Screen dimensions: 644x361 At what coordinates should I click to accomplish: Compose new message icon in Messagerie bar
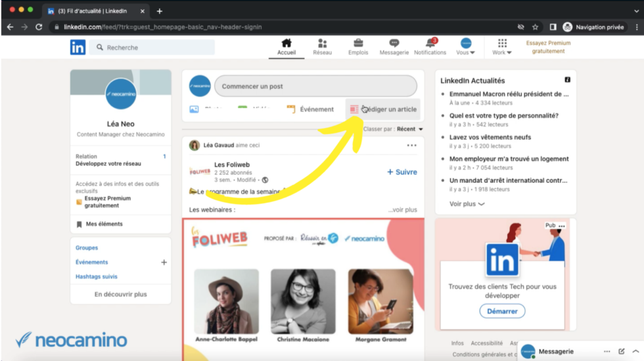coord(622,352)
